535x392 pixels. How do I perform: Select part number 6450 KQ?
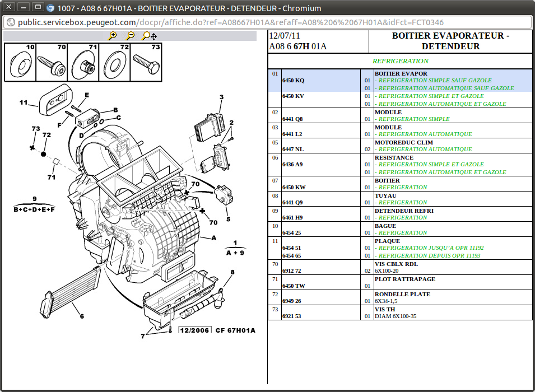293,81
